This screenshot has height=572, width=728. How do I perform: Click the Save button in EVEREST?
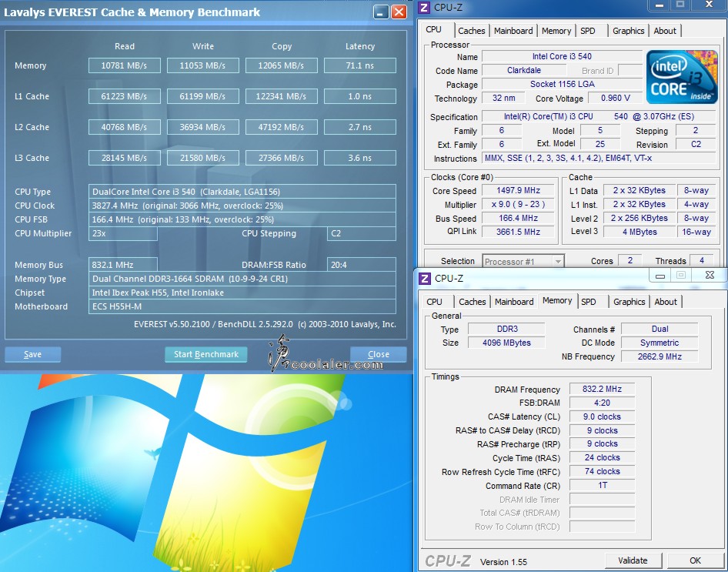[x=32, y=354]
